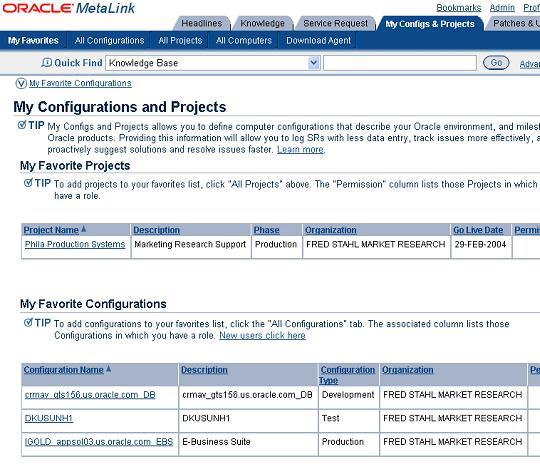The image size is (540, 468).
Task: Open the Admin link
Action: pos(502,8)
